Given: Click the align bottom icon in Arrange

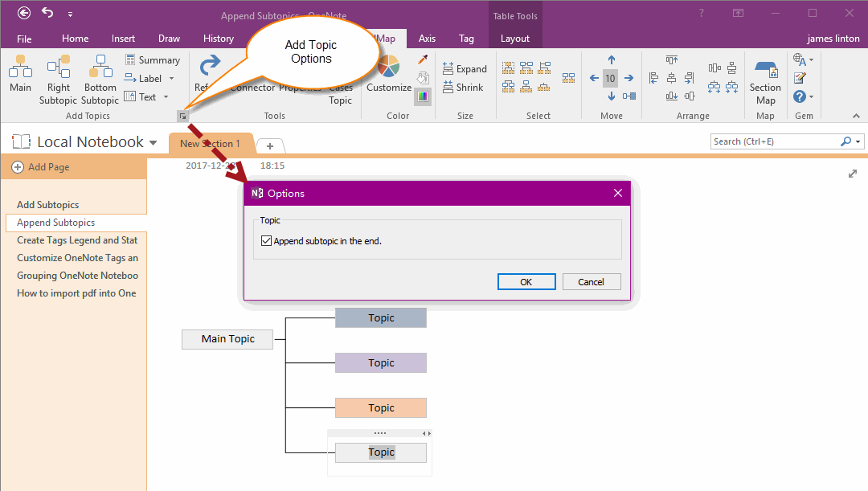Looking at the screenshot, I should pyautogui.click(x=671, y=96).
